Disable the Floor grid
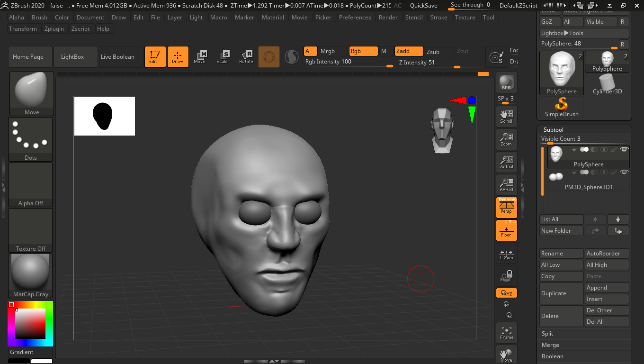 coord(506,230)
